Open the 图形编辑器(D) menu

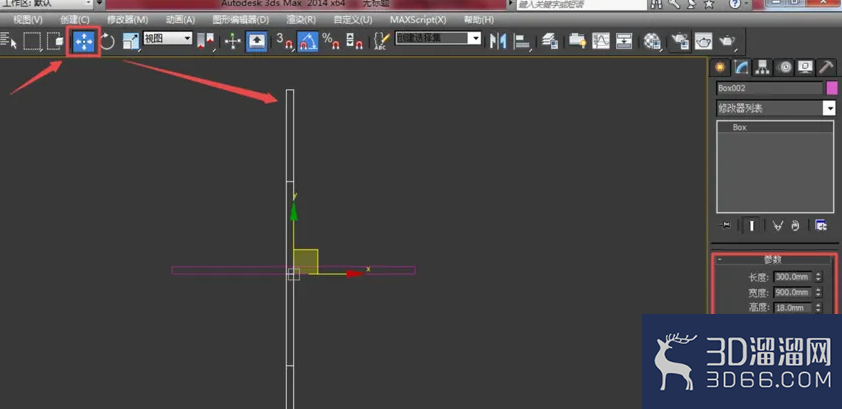click(x=241, y=20)
